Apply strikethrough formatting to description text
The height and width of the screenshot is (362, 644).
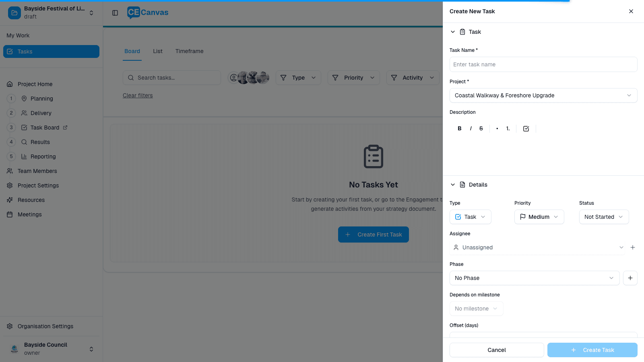[481, 128]
